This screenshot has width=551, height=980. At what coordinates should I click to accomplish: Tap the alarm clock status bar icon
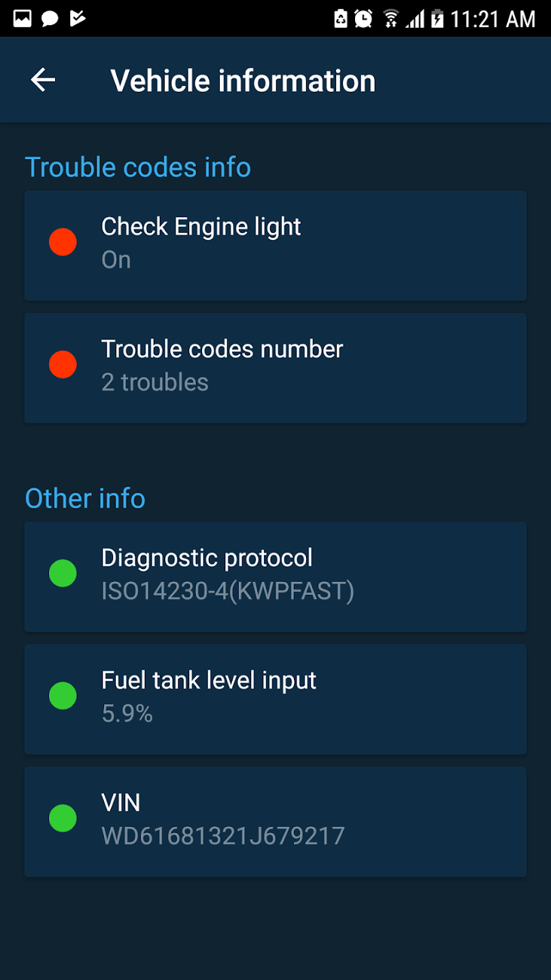(x=363, y=18)
